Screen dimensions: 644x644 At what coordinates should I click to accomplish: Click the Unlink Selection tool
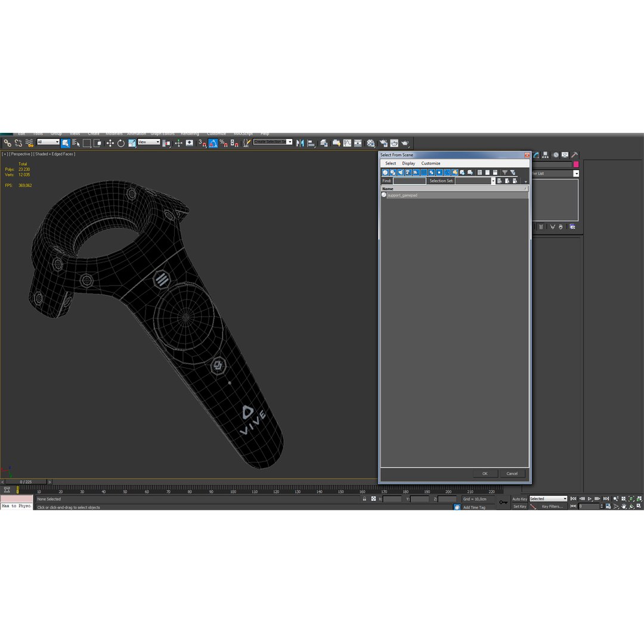18,143
